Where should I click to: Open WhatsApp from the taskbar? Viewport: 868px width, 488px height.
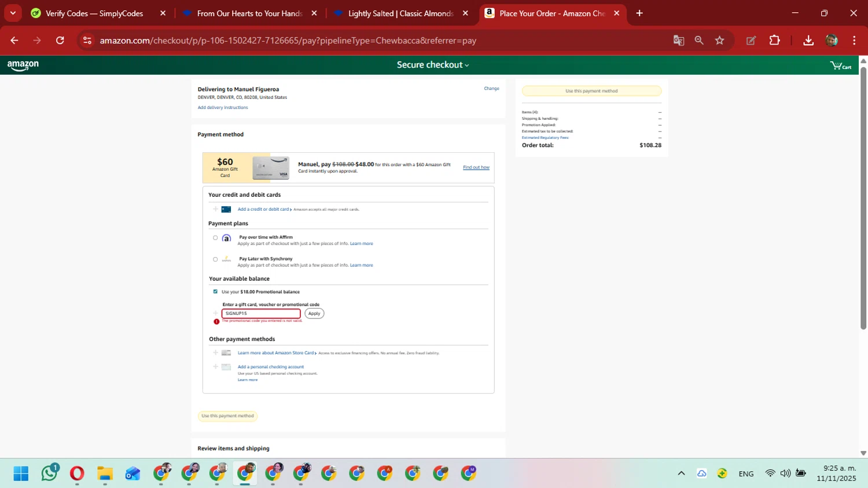50,473
